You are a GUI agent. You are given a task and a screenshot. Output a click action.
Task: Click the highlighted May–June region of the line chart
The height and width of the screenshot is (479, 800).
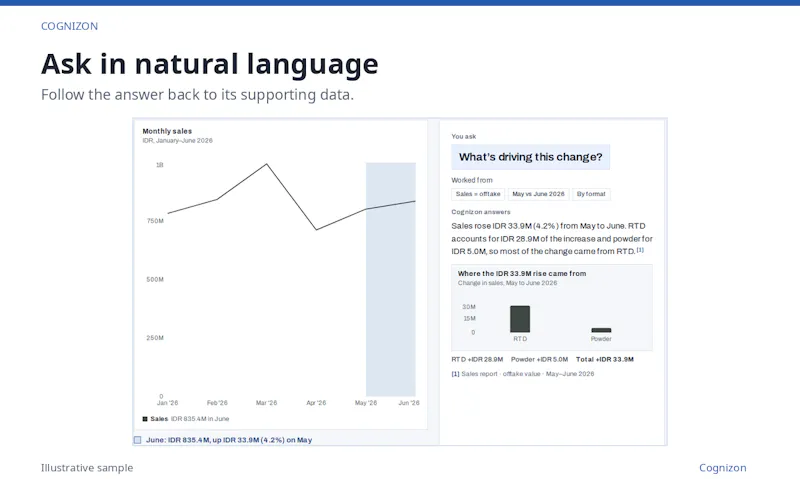coord(391,280)
